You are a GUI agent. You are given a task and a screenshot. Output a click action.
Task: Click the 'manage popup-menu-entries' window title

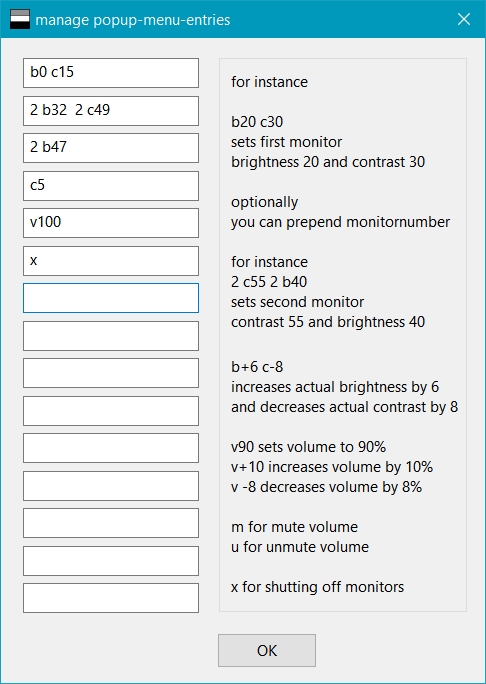point(133,20)
